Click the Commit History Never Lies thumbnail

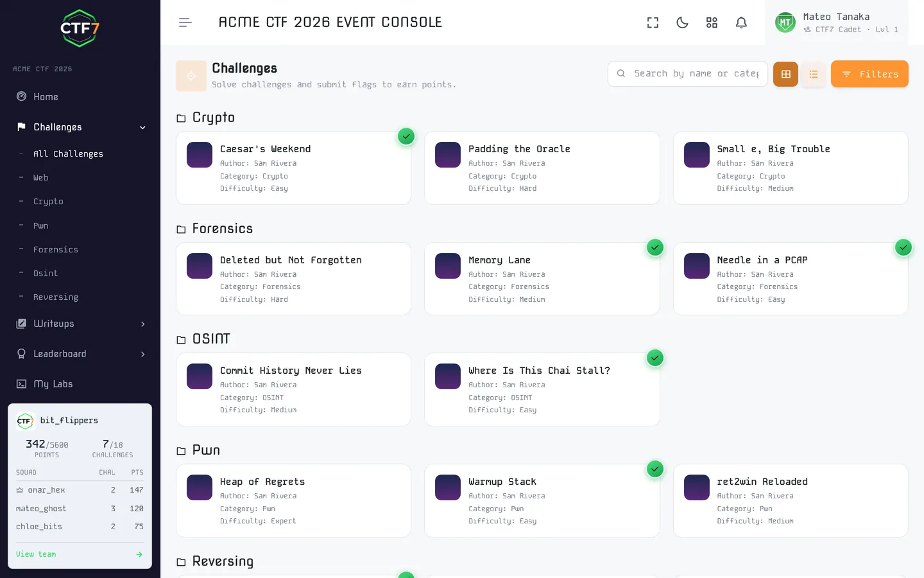(200, 376)
